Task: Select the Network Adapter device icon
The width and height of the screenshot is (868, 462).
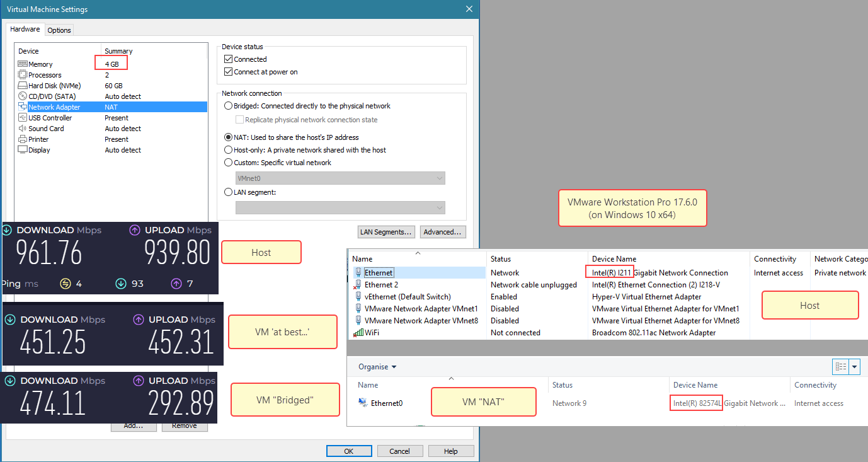Action: pyautogui.click(x=23, y=107)
